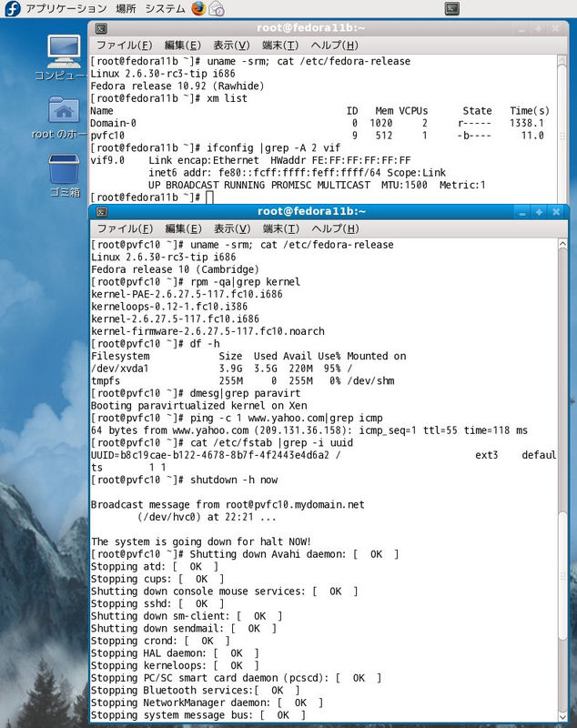Maximize the front terminal window
This screenshot has height=728, width=577.
point(539,212)
